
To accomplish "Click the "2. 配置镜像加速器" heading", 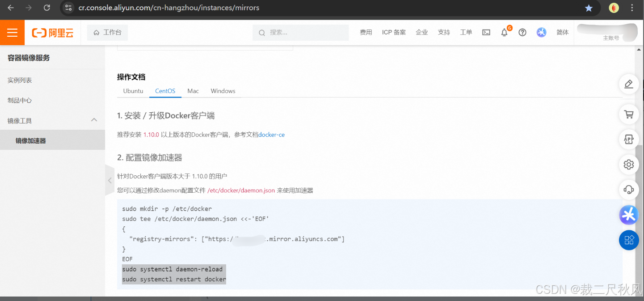I will pyautogui.click(x=150, y=157).
